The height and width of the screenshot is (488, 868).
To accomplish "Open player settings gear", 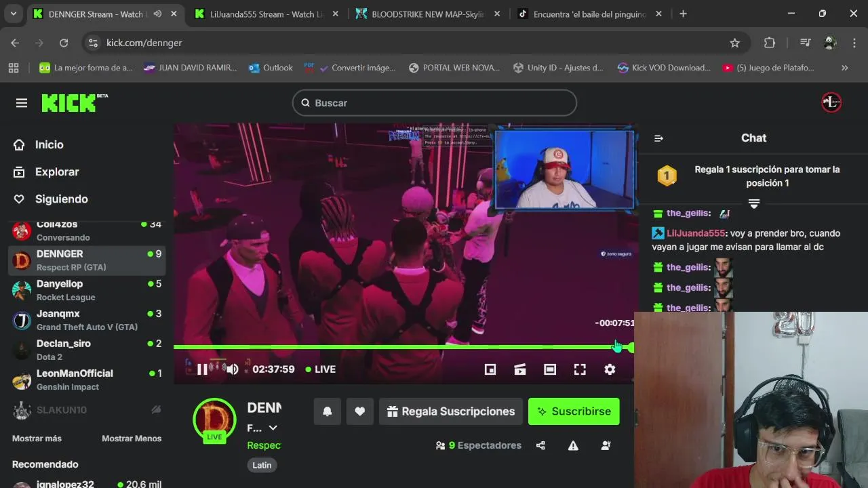I will click(x=610, y=369).
